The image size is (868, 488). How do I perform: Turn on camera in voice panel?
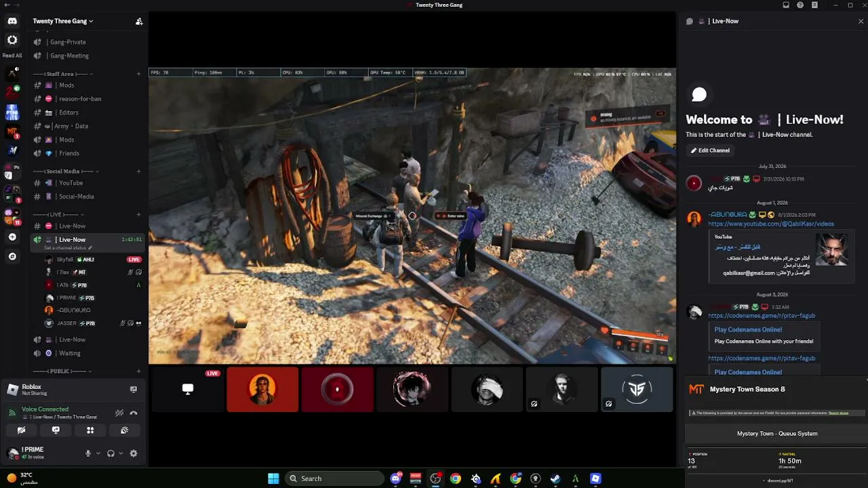22,430
